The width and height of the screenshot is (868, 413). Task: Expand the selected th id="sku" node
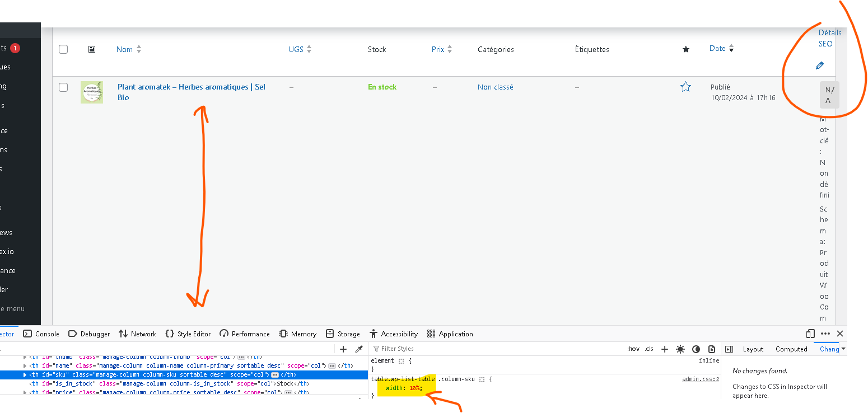tap(25, 375)
